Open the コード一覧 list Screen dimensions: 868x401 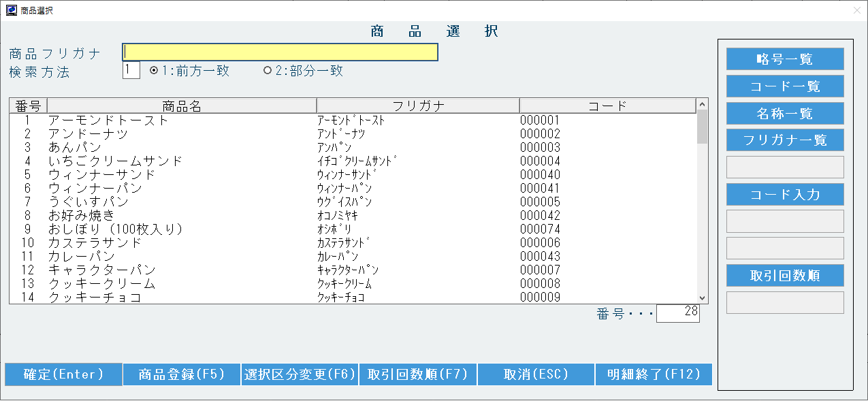click(x=785, y=86)
